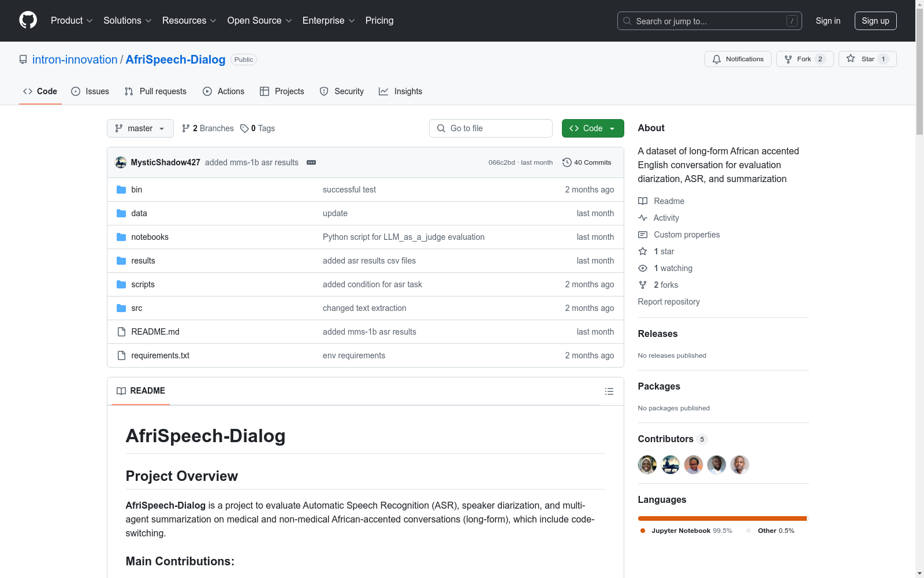The height and width of the screenshot is (578, 924).
Task: Click the data folder icon
Action: tap(121, 213)
